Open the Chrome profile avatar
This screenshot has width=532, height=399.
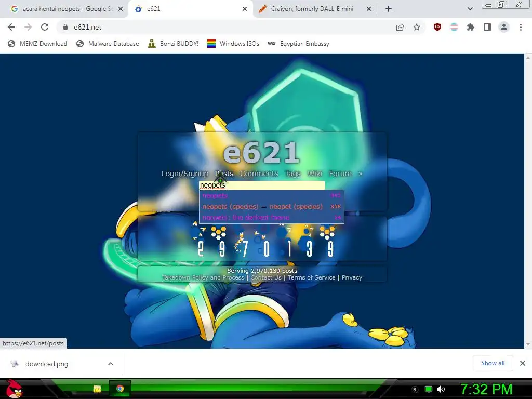[x=504, y=27]
